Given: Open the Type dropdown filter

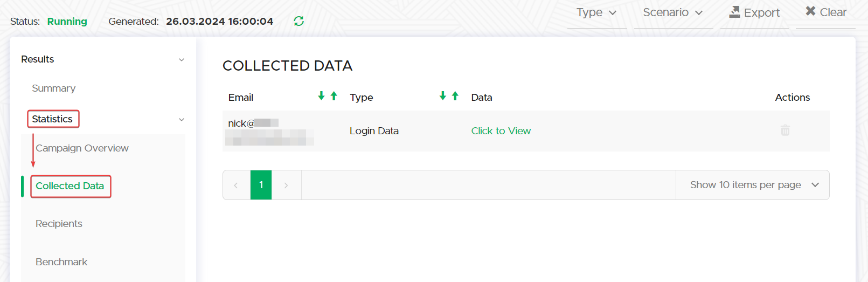Looking at the screenshot, I should point(596,12).
